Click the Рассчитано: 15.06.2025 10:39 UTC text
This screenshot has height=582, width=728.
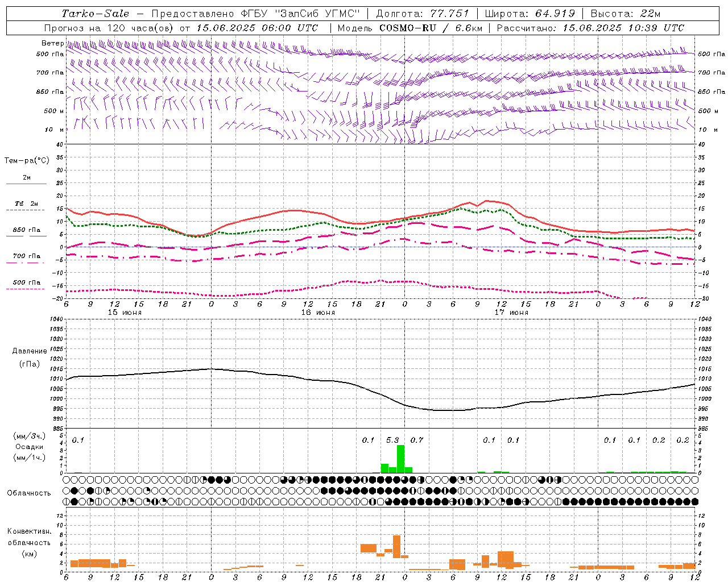tap(590, 28)
